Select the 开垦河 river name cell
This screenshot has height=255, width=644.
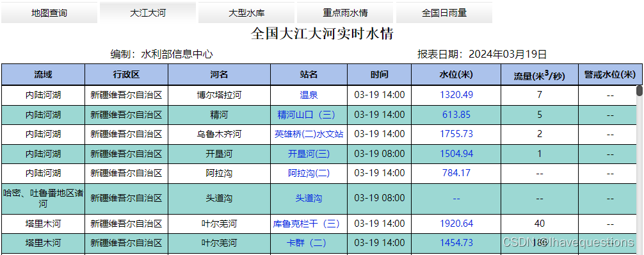coord(220,154)
